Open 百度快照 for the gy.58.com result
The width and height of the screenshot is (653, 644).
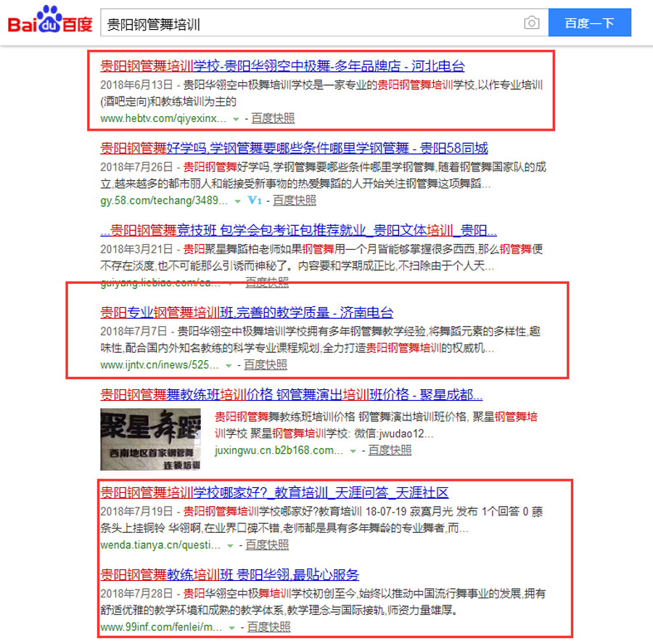point(295,200)
